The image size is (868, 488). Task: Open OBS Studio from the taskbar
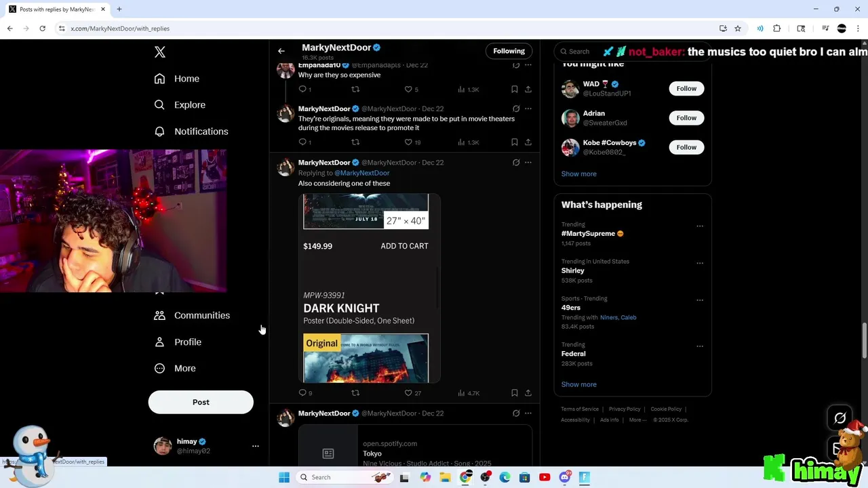(x=485, y=477)
